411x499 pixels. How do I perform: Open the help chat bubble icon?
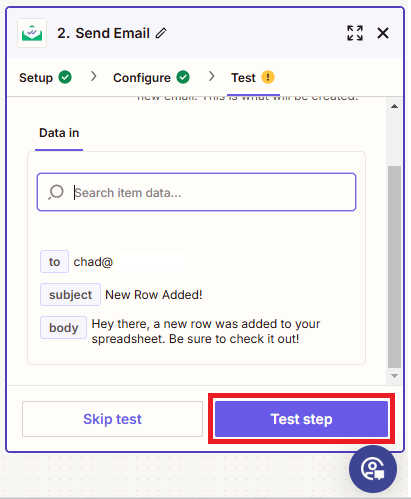[373, 469]
